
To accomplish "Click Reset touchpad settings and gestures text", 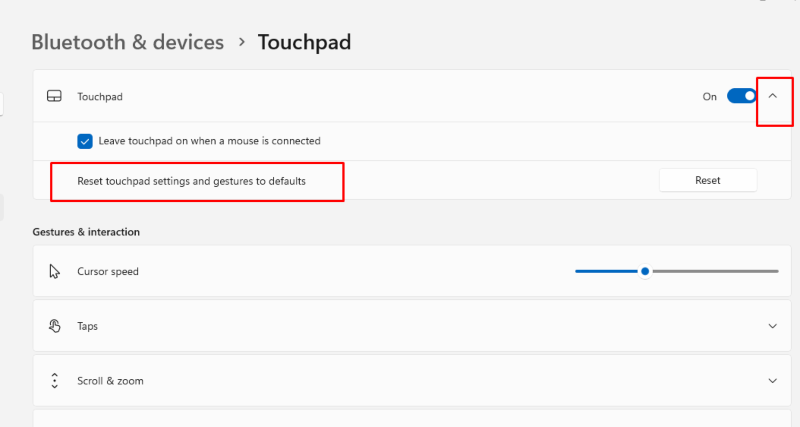I will 191,181.
